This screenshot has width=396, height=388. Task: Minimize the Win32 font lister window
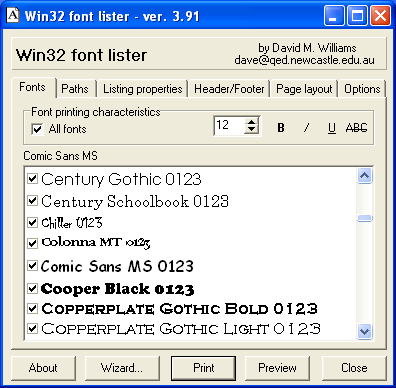tap(334, 16)
